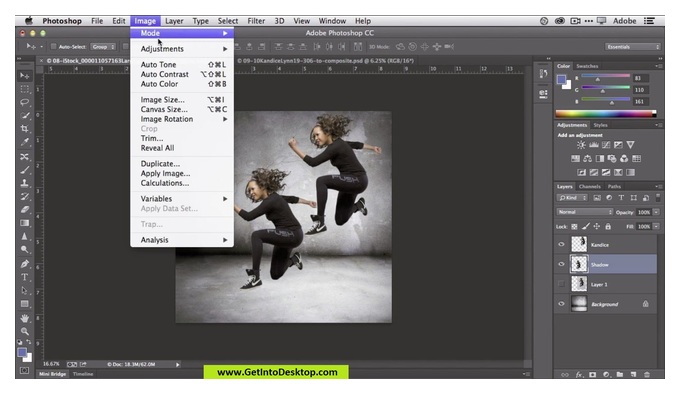This screenshot has width=680, height=394.
Task: Add a Brightness/Contrast adjustment
Action: (x=581, y=145)
